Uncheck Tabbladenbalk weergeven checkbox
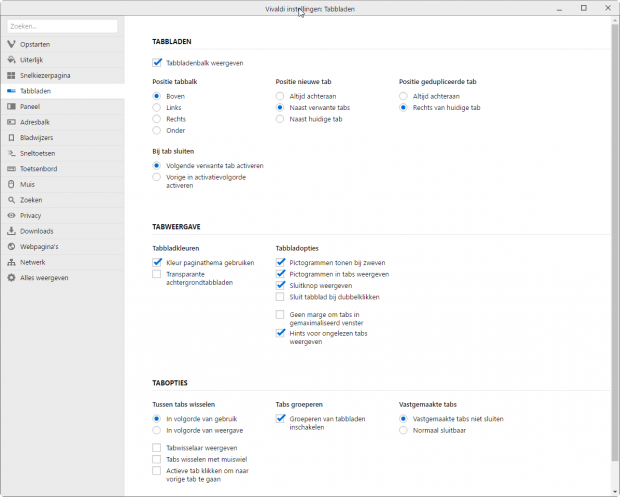Viewport: 620px width, 497px height. 157,62
